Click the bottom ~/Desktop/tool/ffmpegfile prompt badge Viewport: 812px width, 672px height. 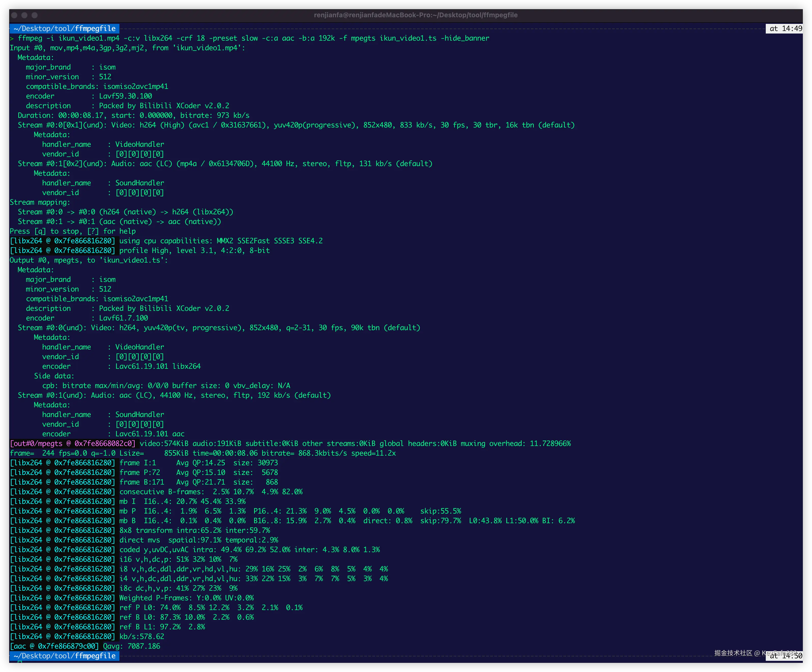(x=64, y=656)
